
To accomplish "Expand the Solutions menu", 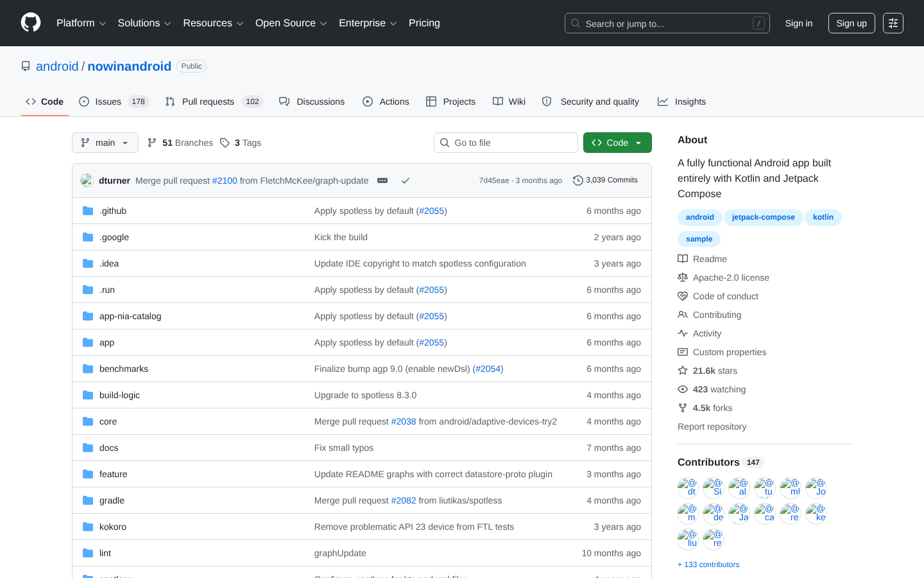I will (x=144, y=23).
